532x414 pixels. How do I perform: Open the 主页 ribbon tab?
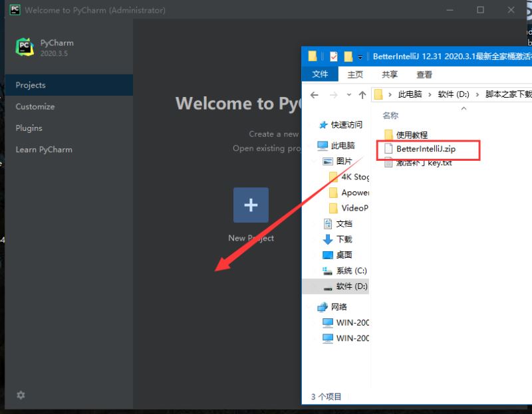click(x=355, y=74)
